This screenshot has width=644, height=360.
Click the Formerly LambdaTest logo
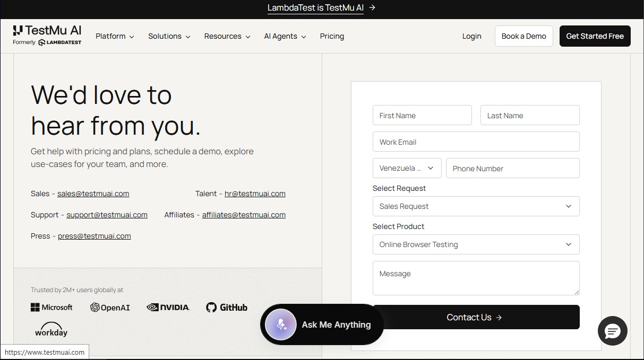pyautogui.click(x=47, y=42)
